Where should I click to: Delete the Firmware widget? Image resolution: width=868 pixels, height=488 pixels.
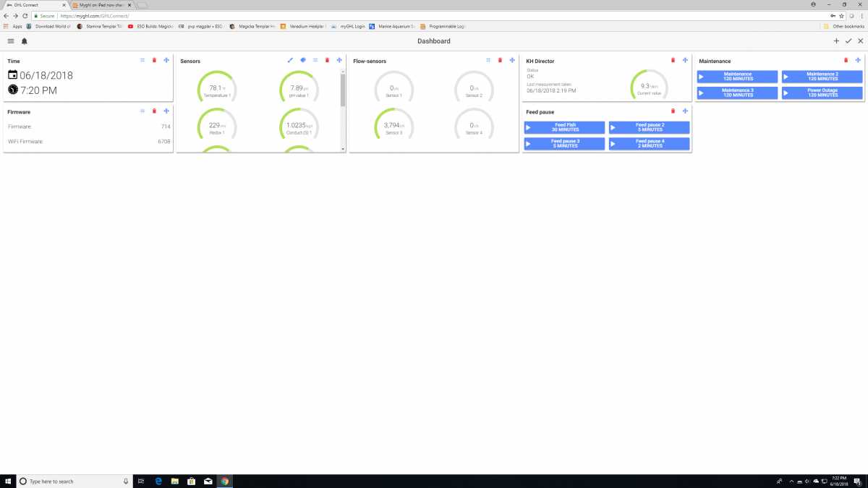click(154, 111)
